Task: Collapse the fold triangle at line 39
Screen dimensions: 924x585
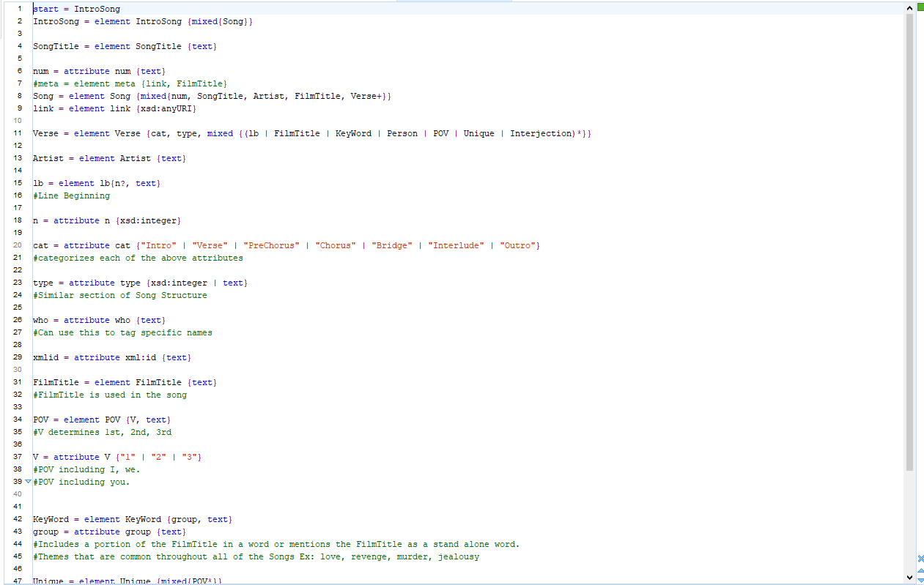Action: [28, 482]
